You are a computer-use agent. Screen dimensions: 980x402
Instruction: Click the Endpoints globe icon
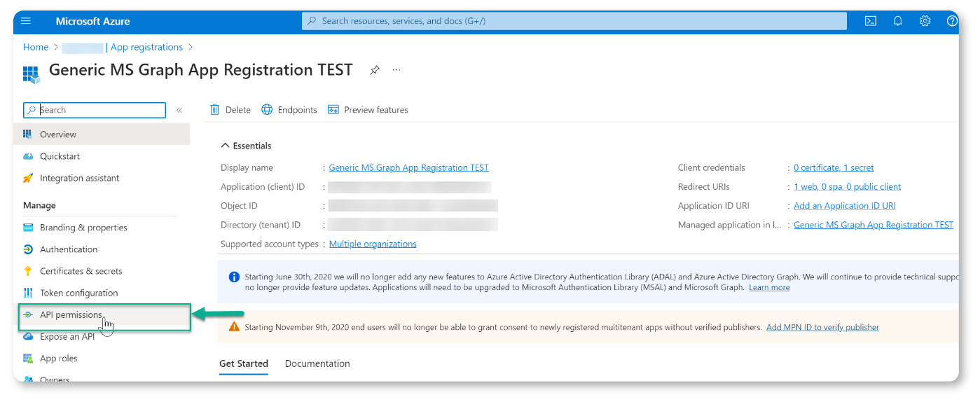tap(267, 109)
